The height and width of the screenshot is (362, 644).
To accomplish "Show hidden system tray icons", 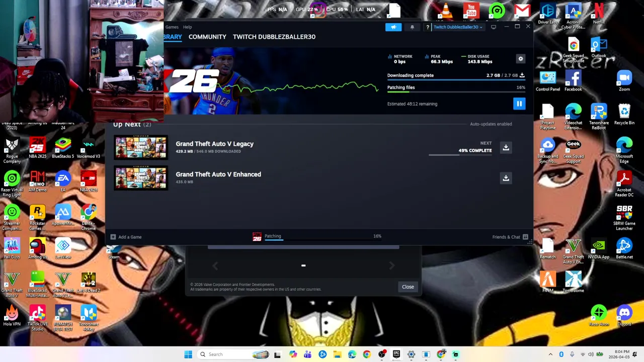I will click(550, 354).
